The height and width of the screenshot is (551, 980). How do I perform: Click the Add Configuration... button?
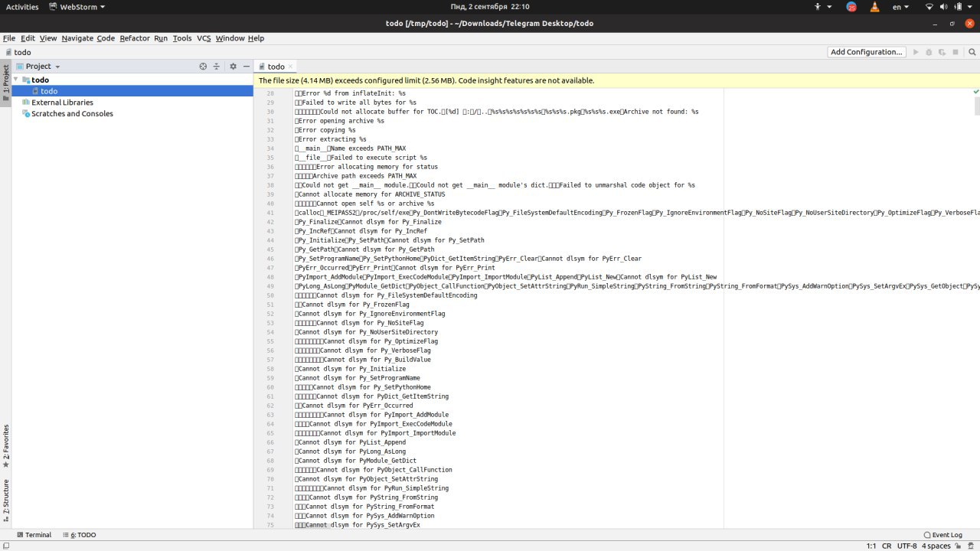(867, 52)
